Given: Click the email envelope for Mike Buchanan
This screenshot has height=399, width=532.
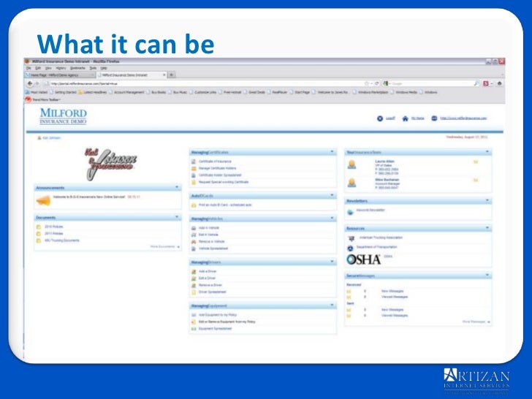Looking at the screenshot, I should (476, 180).
